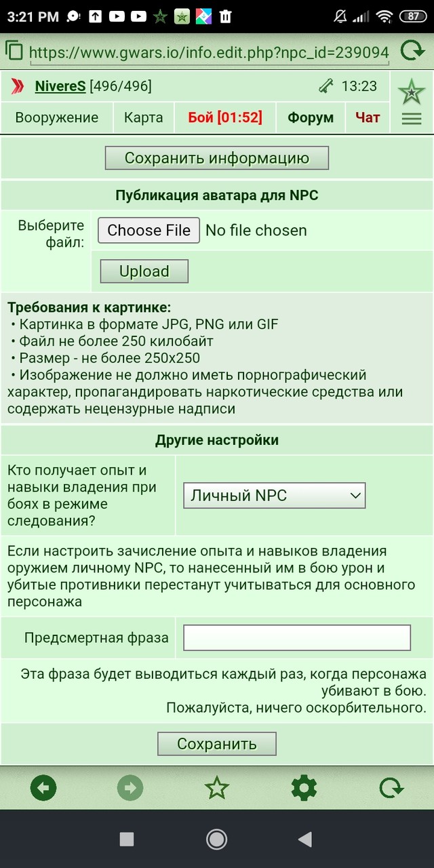Tap the red double-arrow icon beside NivereS

click(18, 86)
